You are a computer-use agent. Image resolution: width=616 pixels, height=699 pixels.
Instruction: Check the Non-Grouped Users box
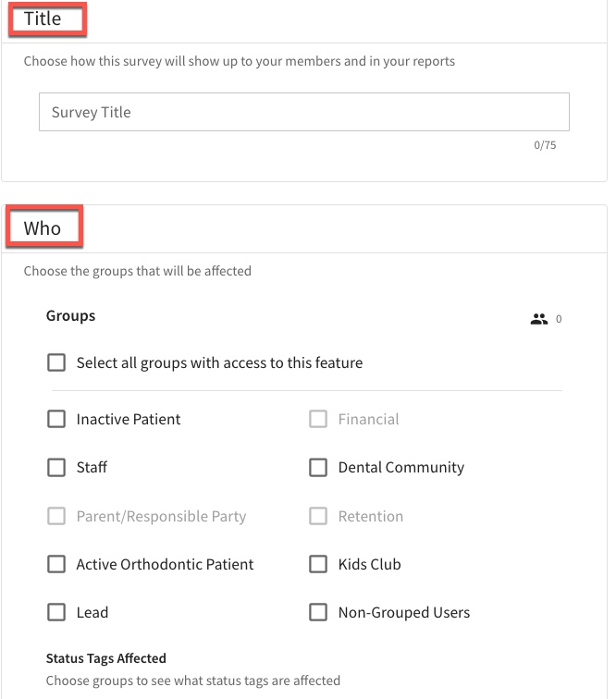[318, 612]
